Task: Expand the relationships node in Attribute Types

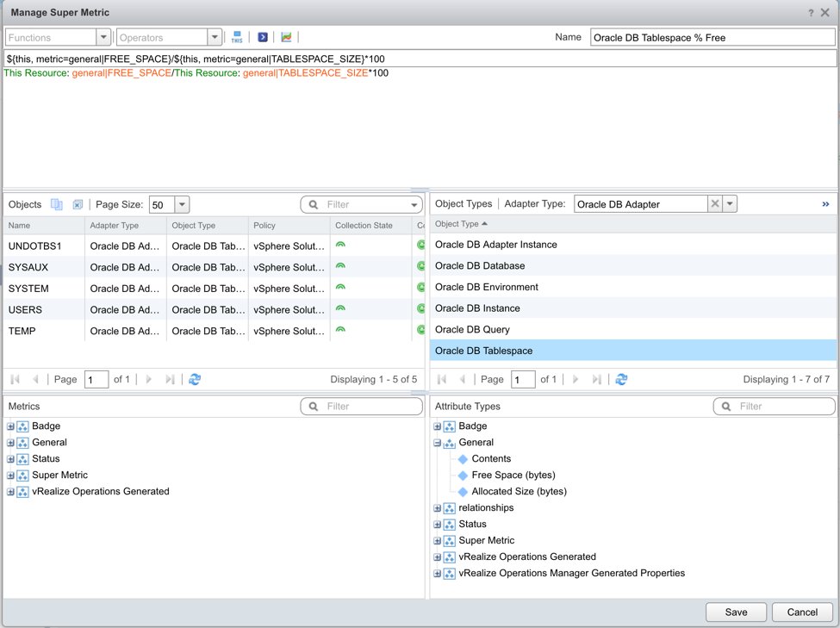Action: (x=437, y=508)
